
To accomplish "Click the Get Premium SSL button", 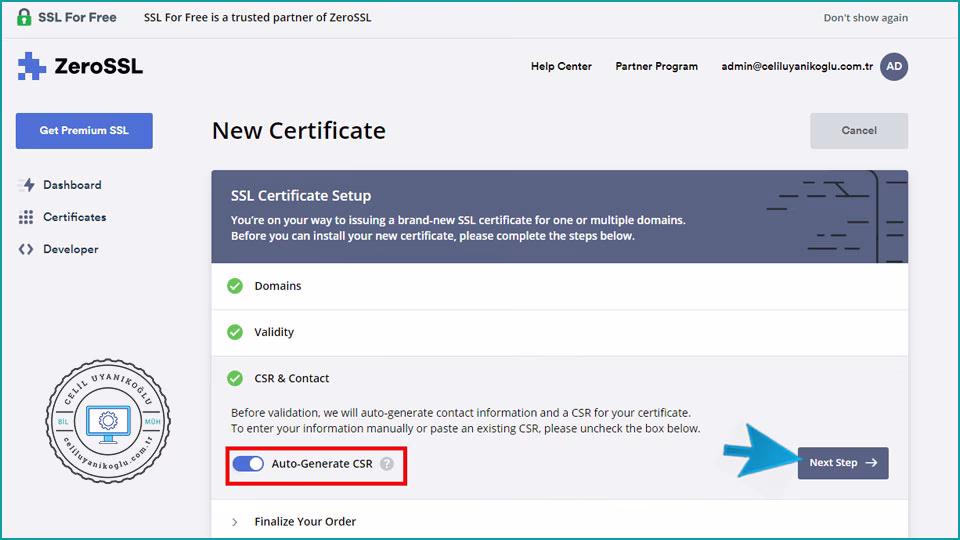I will tap(84, 131).
